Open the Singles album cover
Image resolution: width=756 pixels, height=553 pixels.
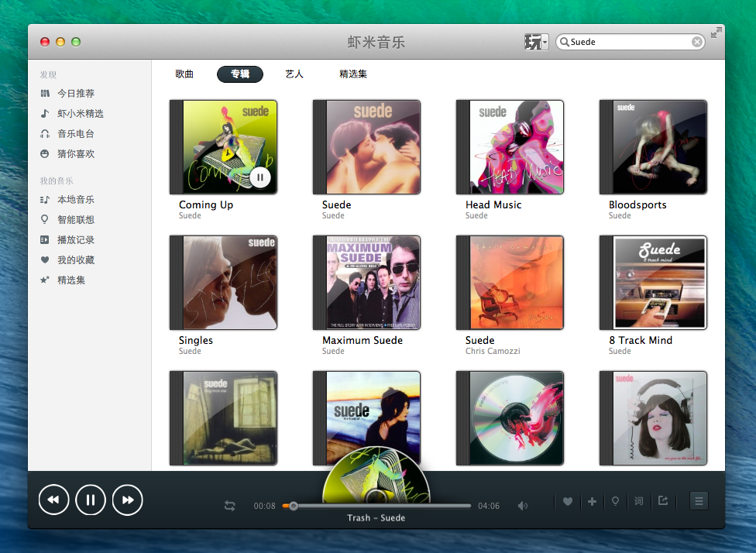coord(223,283)
